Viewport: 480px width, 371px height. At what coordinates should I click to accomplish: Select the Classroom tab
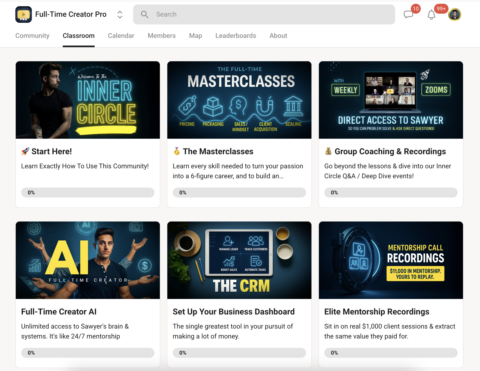click(x=79, y=36)
